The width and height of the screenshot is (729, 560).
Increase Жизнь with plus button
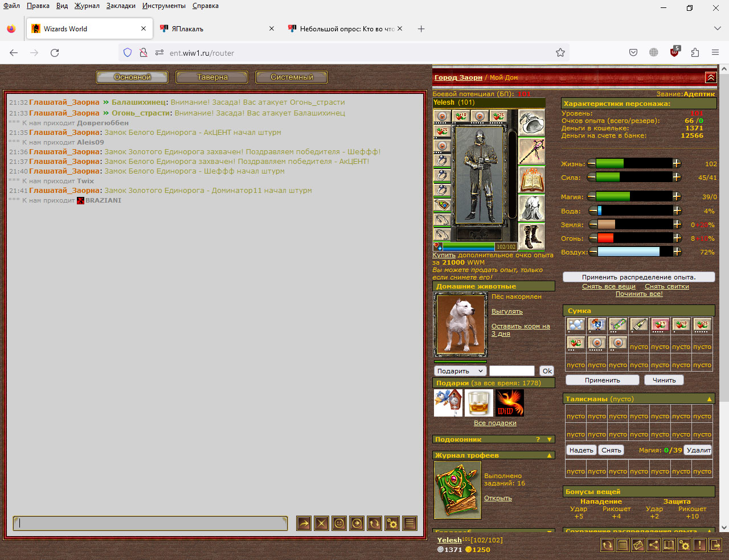[x=677, y=163]
